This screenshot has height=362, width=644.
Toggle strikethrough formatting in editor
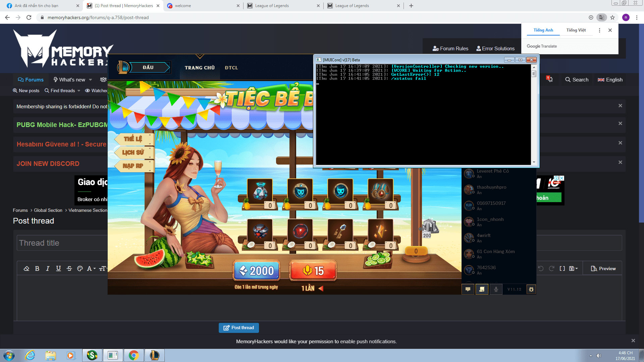coord(69,268)
